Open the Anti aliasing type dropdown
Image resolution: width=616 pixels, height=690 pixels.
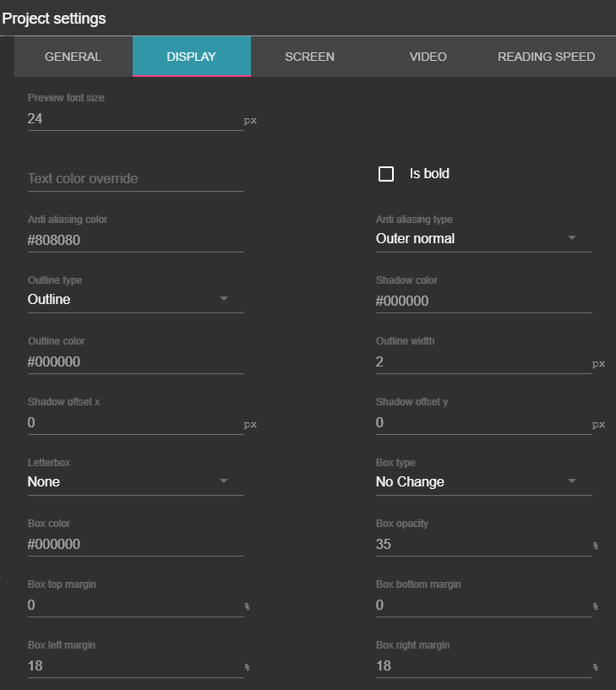483,239
